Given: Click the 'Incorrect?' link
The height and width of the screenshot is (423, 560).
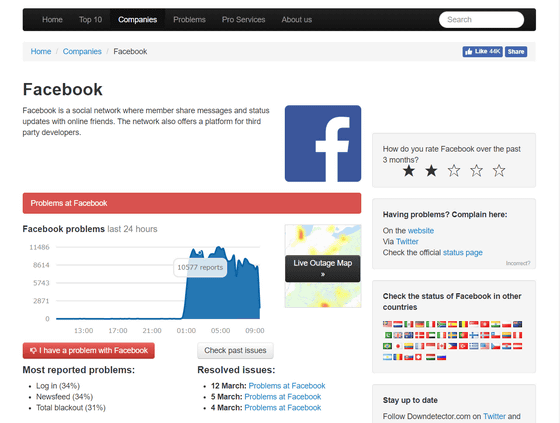Looking at the screenshot, I should pyautogui.click(x=518, y=263).
